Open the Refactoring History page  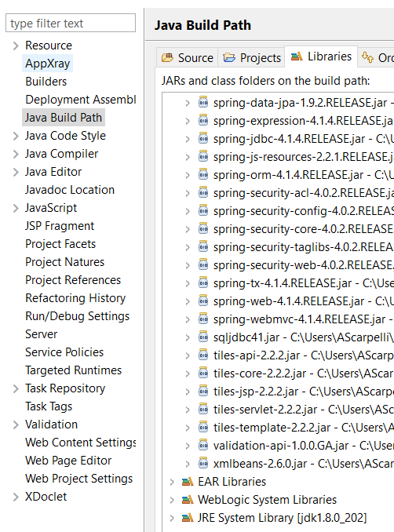(x=75, y=298)
